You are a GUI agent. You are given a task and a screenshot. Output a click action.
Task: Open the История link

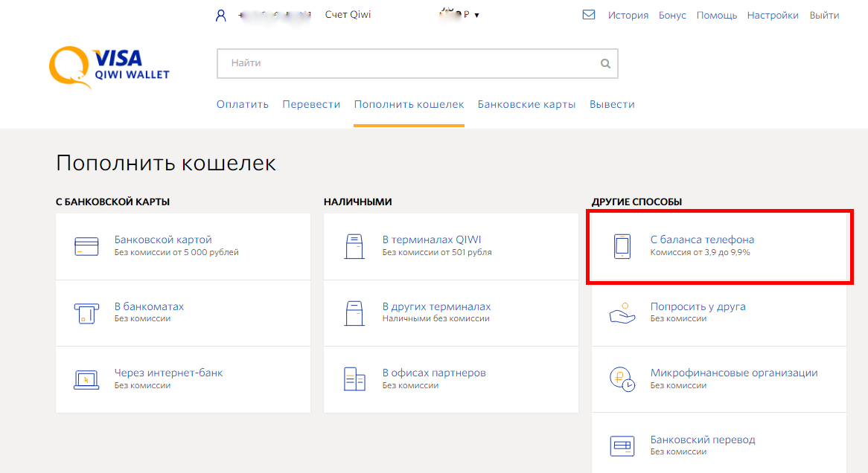(628, 16)
